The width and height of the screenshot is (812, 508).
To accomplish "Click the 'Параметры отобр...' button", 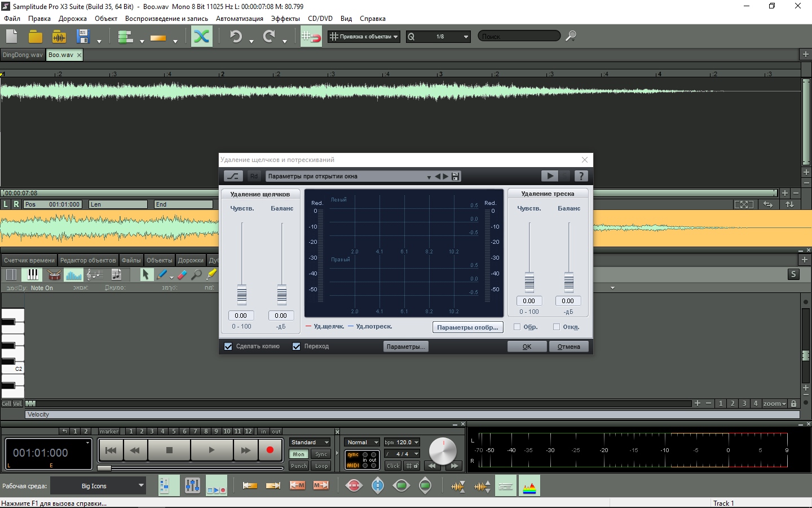I will 467,327.
